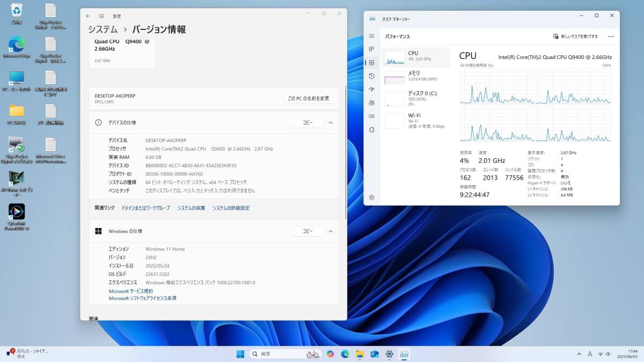644x362 pixels.
Task: Open Microsoft ソフトウェアライセンス条項 link
Action: [143, 298]
